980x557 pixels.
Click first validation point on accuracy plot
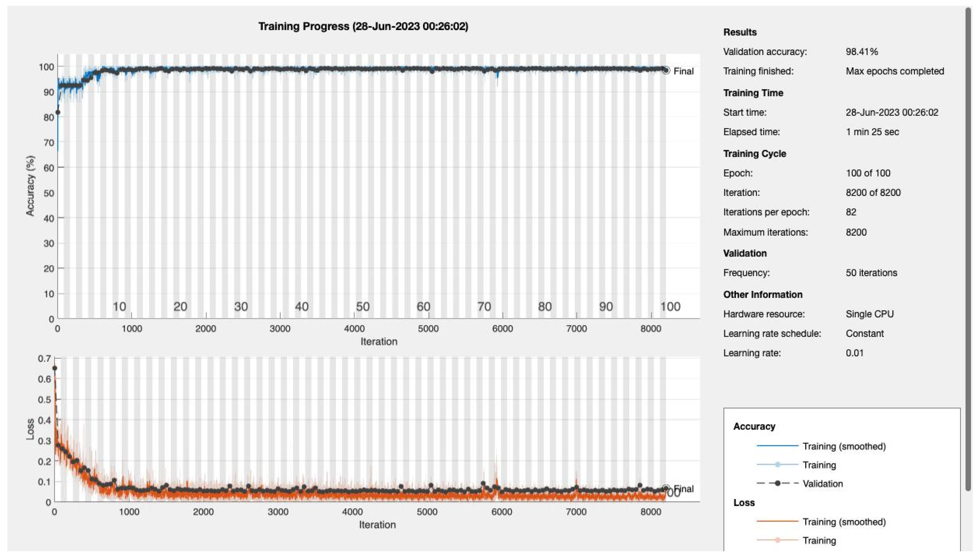tap(58, 112)
